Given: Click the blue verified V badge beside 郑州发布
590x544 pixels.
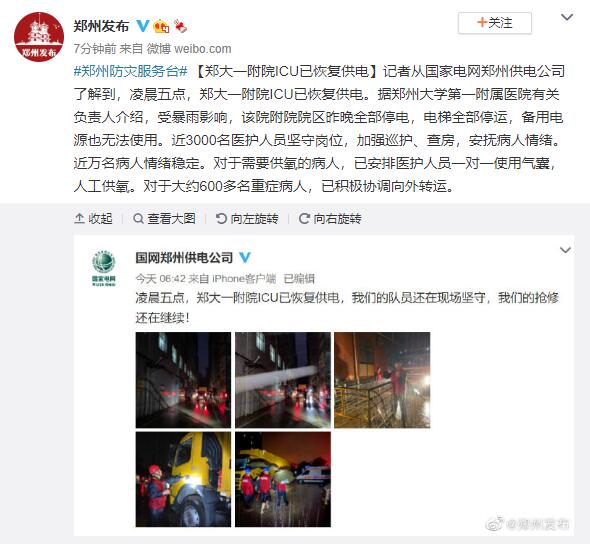Looking at the screenshot, I should (x=143, y=26).
